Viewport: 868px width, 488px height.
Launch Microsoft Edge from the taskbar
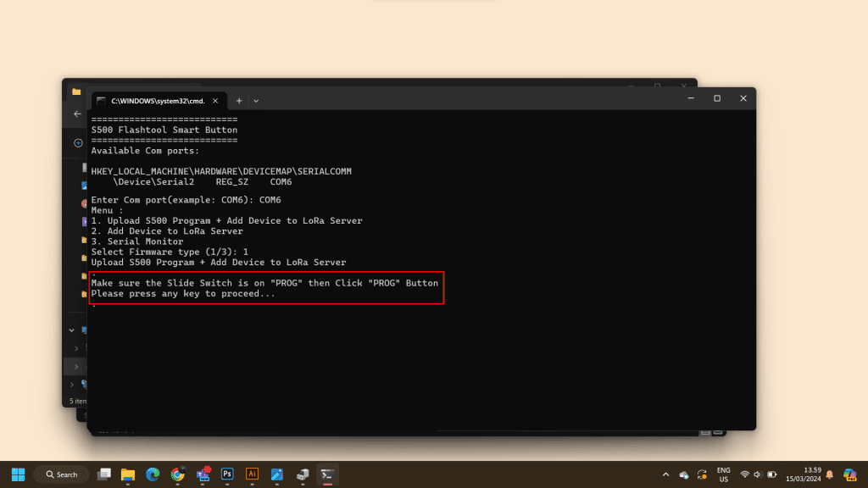pyautogui.click(x=153, y=474)
